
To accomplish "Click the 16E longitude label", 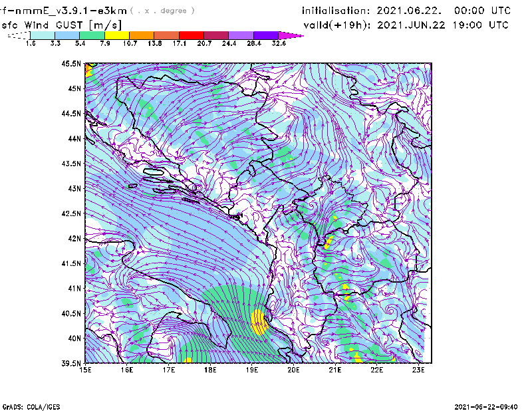I will (x=127, y=370).
